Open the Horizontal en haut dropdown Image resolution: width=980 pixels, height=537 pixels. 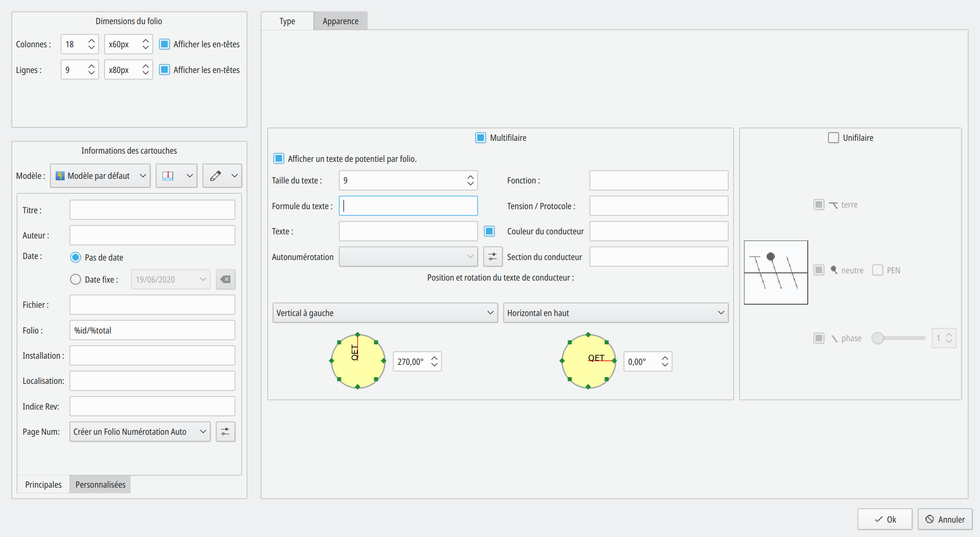[615, 313]
